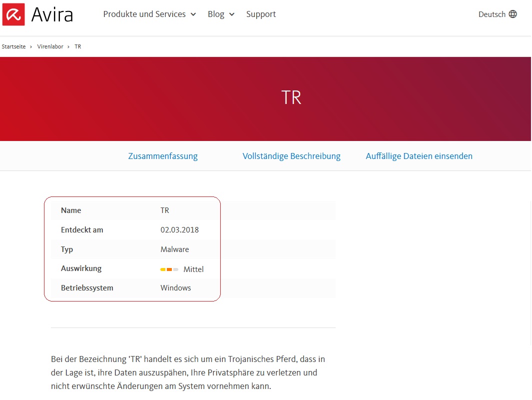Click the Avira wordmark text
The width and height of the screenshot is (532, 400).
tap(52, 15)
